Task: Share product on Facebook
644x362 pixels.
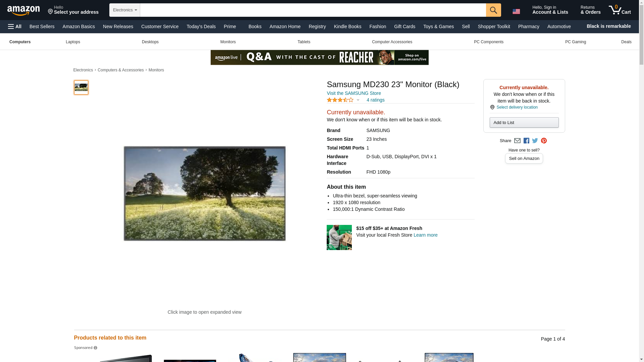Action: (x=526, y=141)
